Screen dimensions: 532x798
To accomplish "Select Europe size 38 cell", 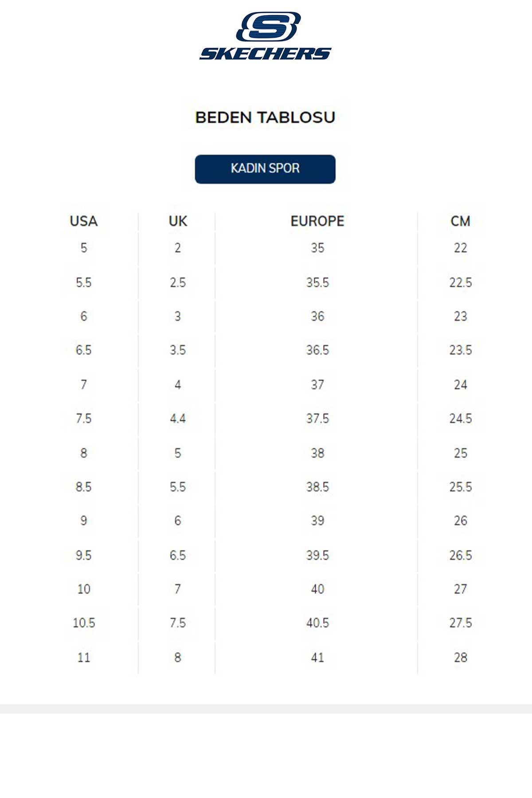I will point(317,453).
